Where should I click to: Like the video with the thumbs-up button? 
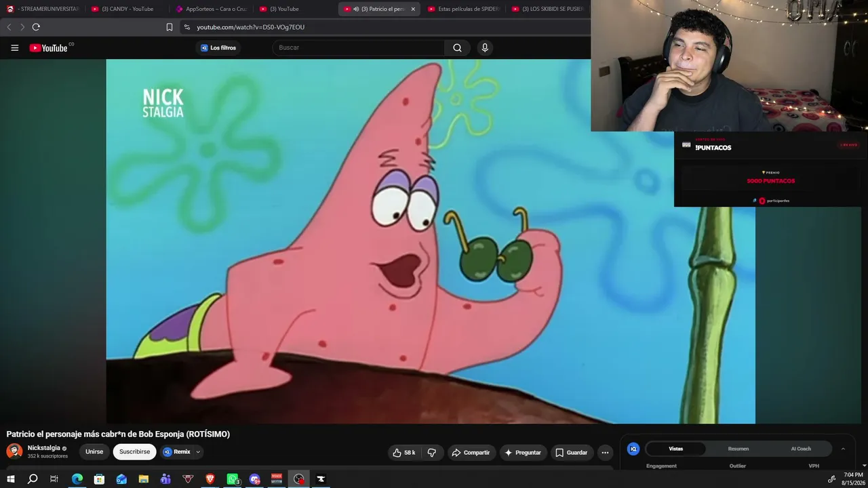403,453
